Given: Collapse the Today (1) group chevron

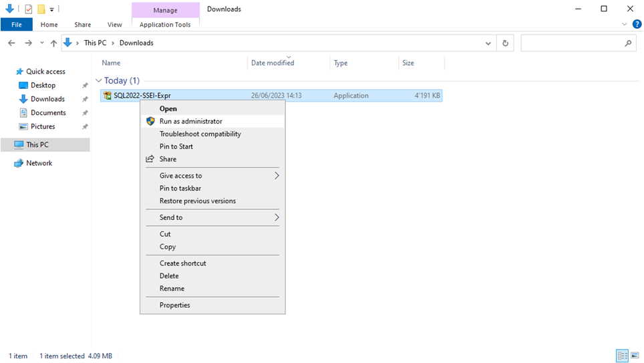Looking at the screenshot, I should [99, 81].
